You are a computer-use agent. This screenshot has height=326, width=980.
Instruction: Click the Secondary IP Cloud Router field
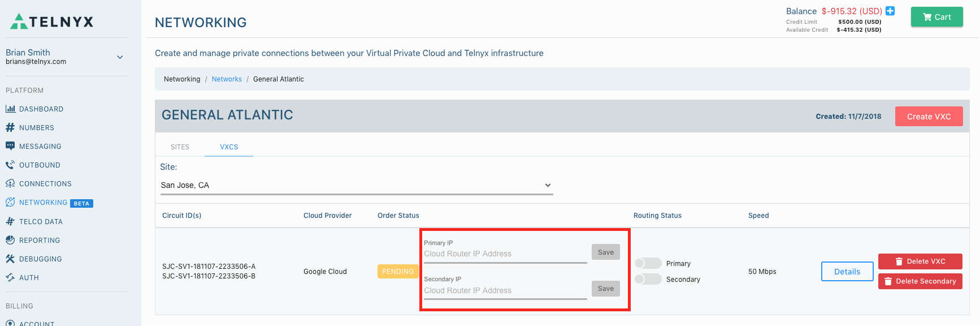(x=505, y=290)
